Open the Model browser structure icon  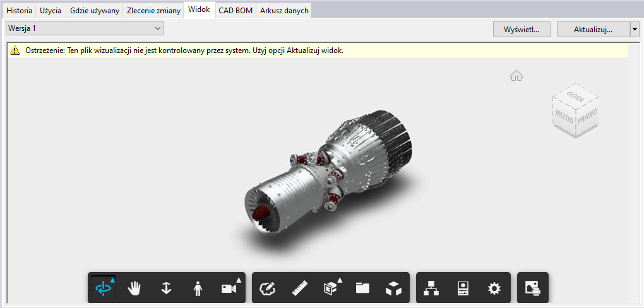coord(431,288)
